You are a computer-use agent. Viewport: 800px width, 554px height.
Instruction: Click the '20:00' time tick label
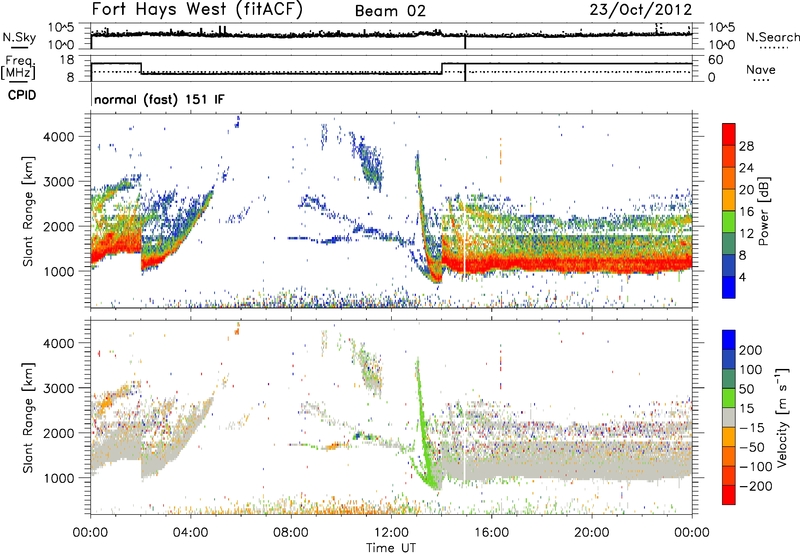click(591, 533)
